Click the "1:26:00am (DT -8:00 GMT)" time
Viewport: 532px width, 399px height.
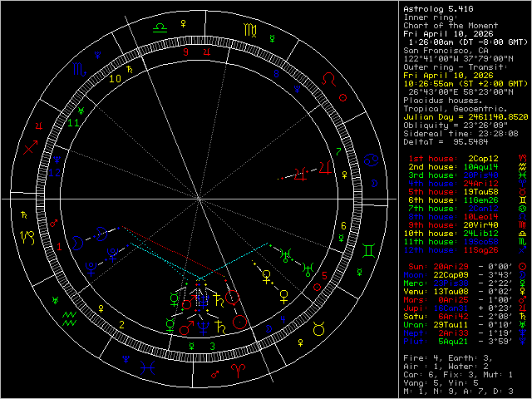pos(469,42)
